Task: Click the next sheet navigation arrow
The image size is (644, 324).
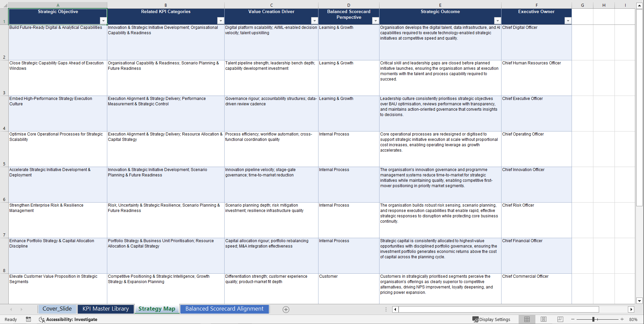Action: [x=21, y=309]
